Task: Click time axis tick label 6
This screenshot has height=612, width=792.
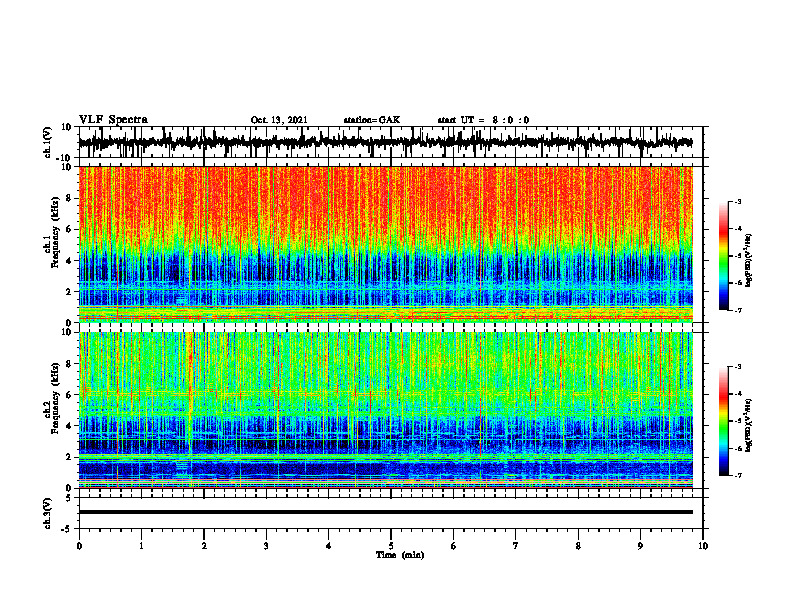Action: (454, 546)
